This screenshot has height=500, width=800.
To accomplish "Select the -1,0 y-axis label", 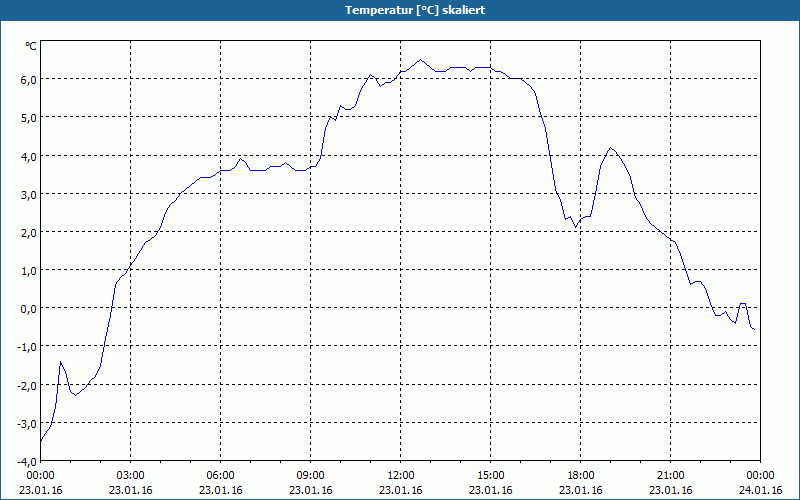I will 27,347.
